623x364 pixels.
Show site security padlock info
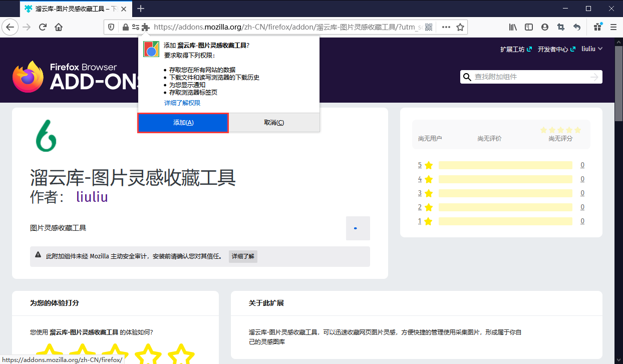pyautogui.click(x=126, y=27)
